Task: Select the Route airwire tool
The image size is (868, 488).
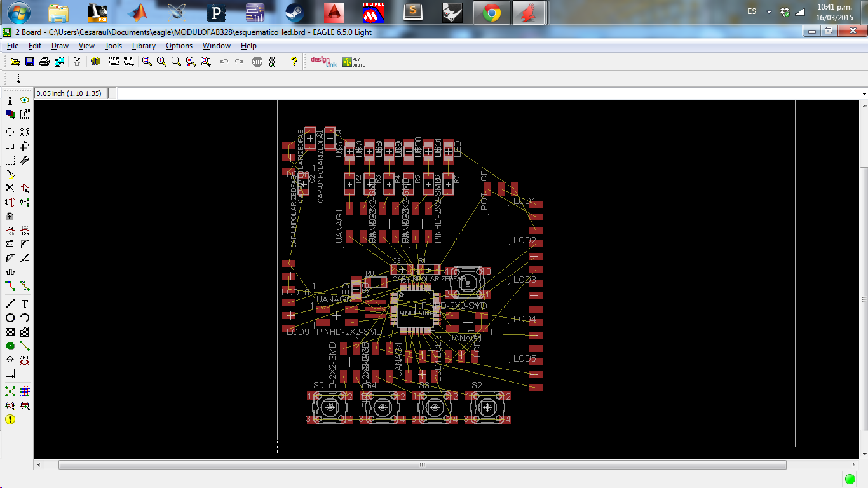Action: click(x=10, y=286)
